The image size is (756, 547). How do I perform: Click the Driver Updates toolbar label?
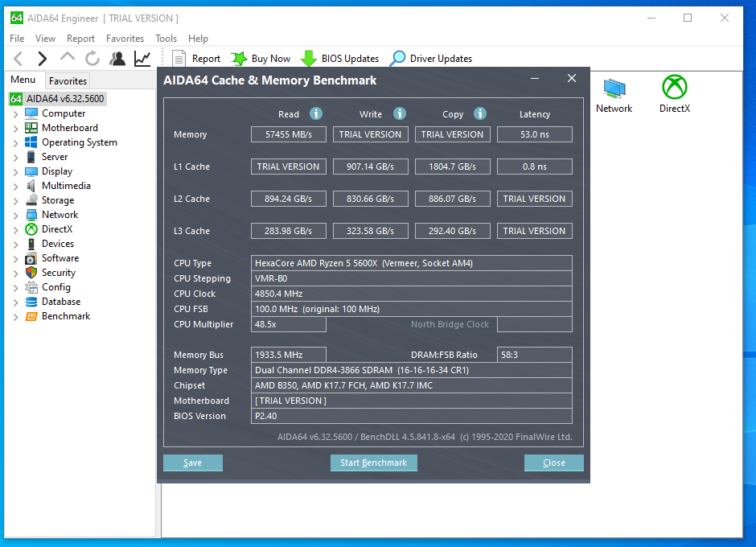[442, 59]
